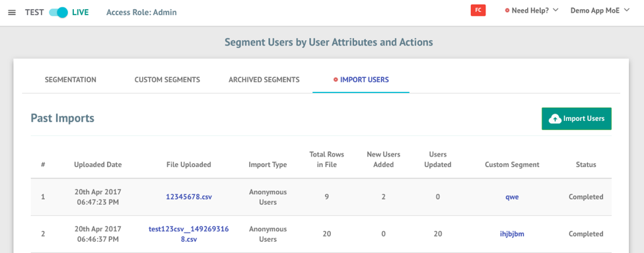Click the File Uploaded column header

point(189,164)
